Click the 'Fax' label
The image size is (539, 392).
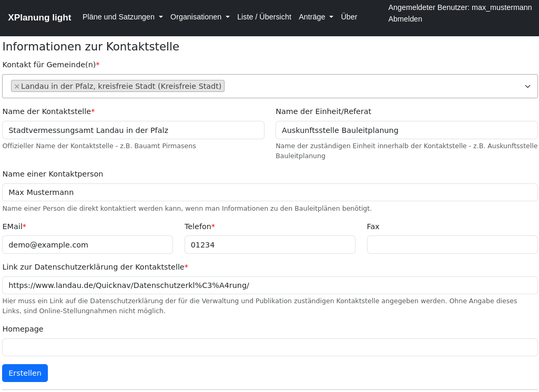pos(373,226)
